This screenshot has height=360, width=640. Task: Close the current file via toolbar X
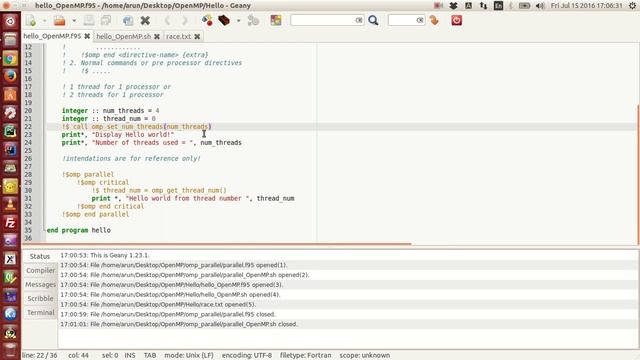click(x=145, y=20)
